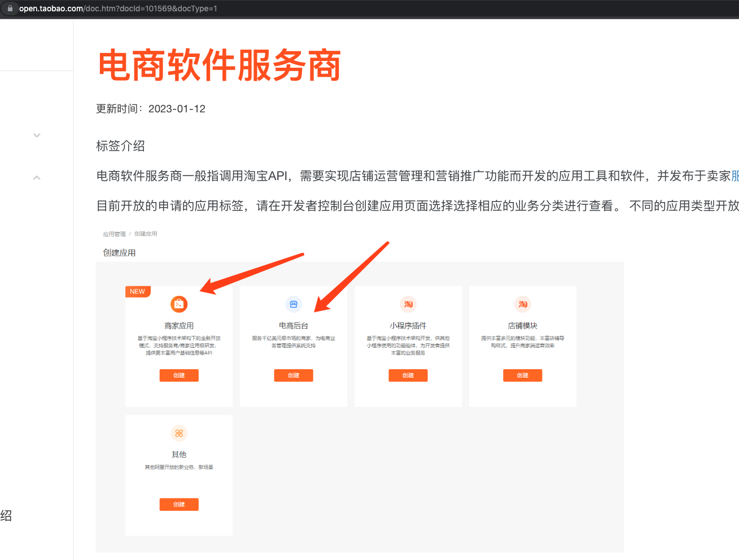Click the 电商后台 card description text
Image resolution: width=739 pixels, height=560 pixels.
(294, 342)
